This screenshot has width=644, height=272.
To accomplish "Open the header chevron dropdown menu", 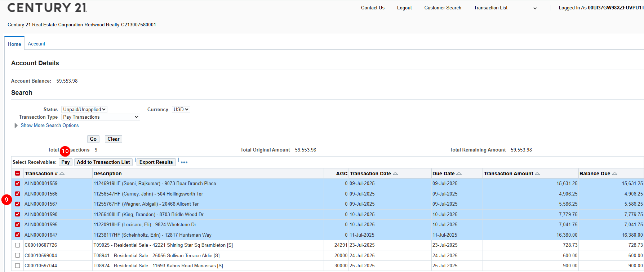I will pos(535,8).
